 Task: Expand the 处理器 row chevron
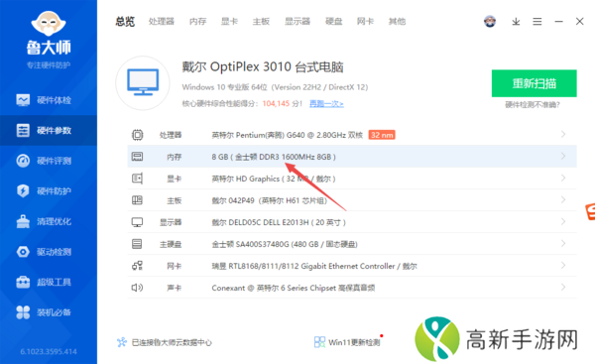tap(563, 134)
